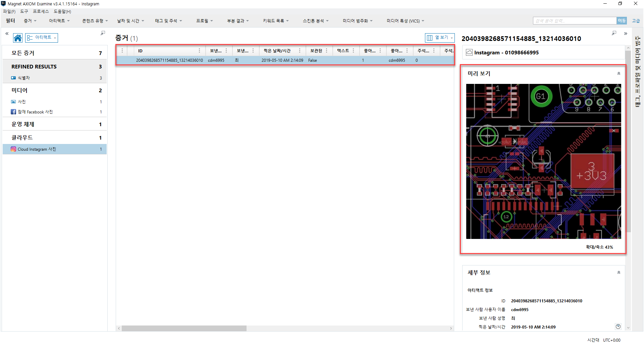Open the 텍스트 column options handle
Screen dimensions: 644x349
tap(353, 51)
